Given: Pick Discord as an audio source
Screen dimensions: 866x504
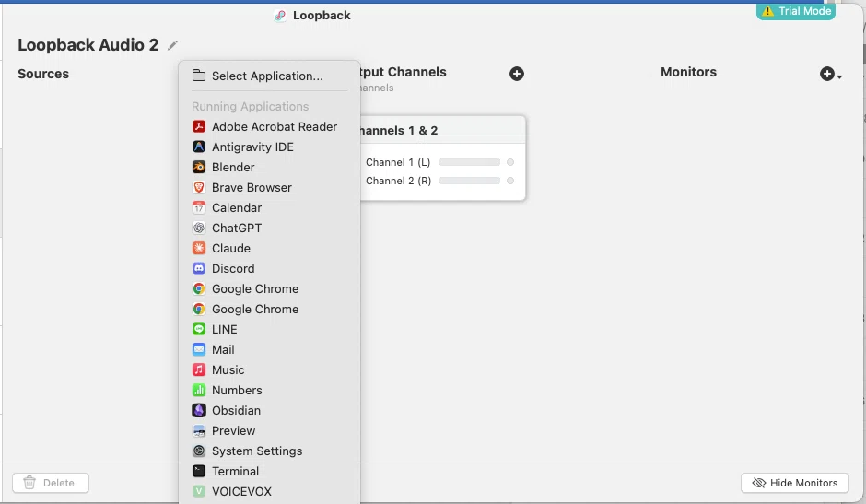Looking at the screenshot, I should pos(270,268).
